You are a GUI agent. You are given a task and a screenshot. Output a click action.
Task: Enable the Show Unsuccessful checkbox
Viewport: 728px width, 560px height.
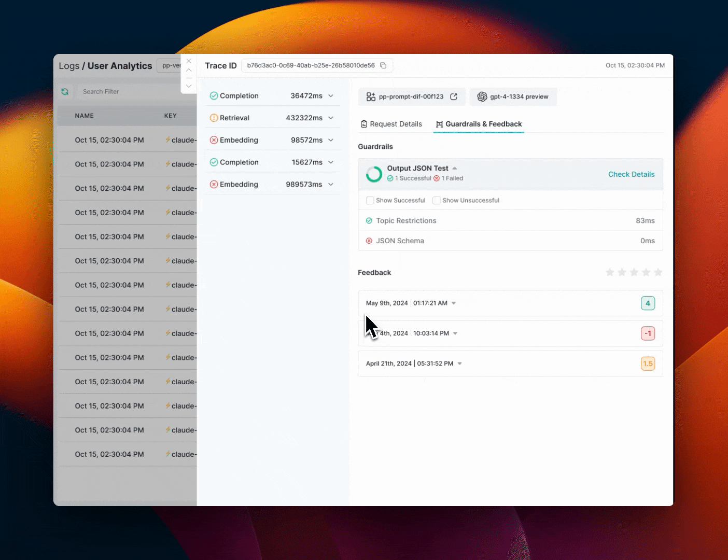point(437,200)
